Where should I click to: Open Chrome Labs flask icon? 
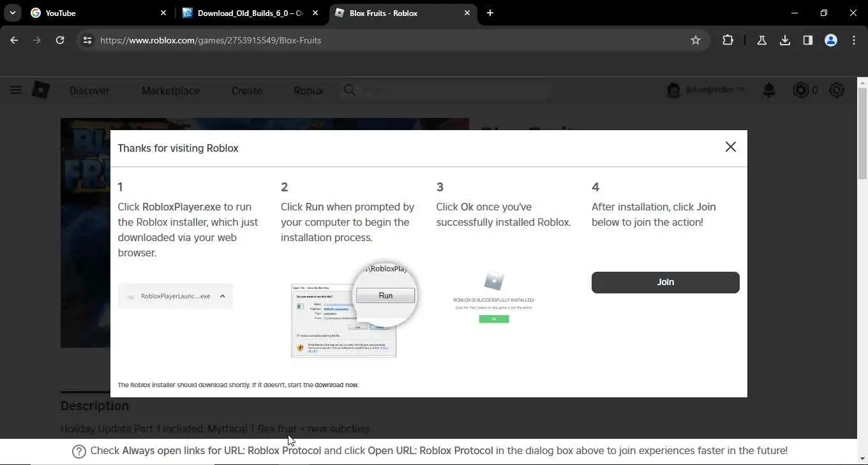(761, 40)
